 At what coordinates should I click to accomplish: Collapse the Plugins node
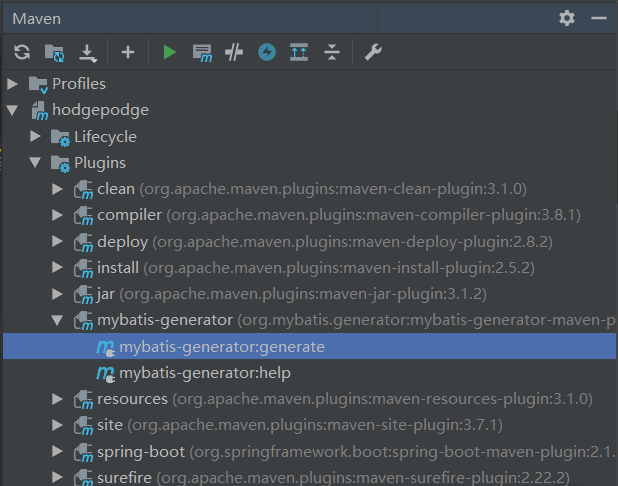35,162
